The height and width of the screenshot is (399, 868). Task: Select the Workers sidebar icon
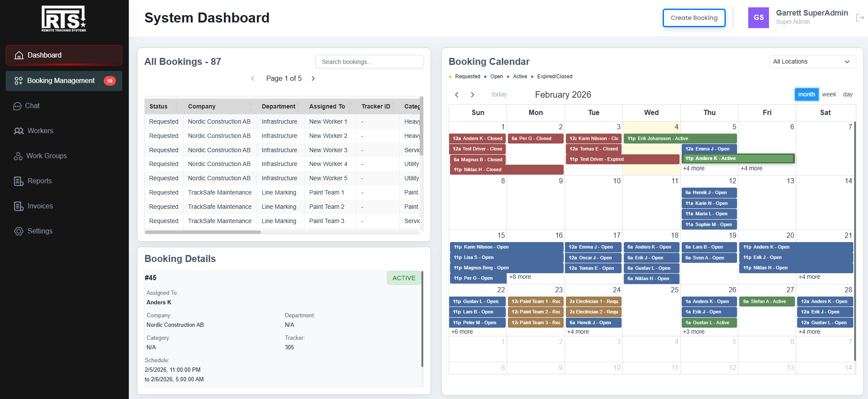(18, 131)
